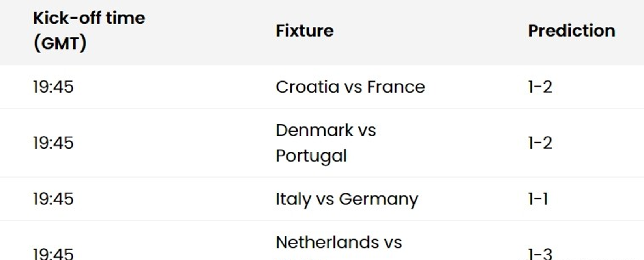Viewport: 644px width, 260px height.
Task: Select the 1-3 prediction in the Netherlands row
Action: [540, 254]
